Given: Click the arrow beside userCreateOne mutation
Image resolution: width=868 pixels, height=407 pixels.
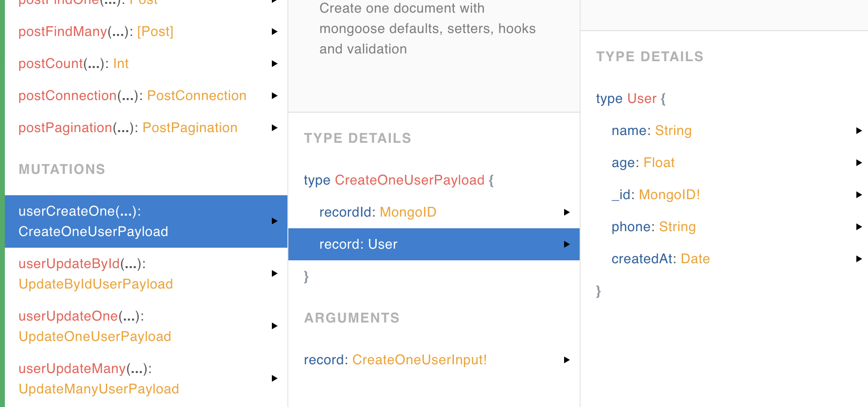Looking at the screenshot, I should (x=275, y=221).
